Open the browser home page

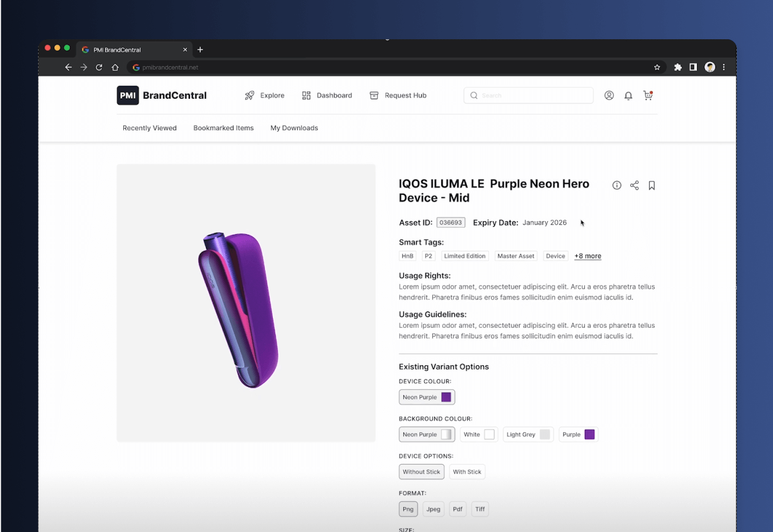115,67
